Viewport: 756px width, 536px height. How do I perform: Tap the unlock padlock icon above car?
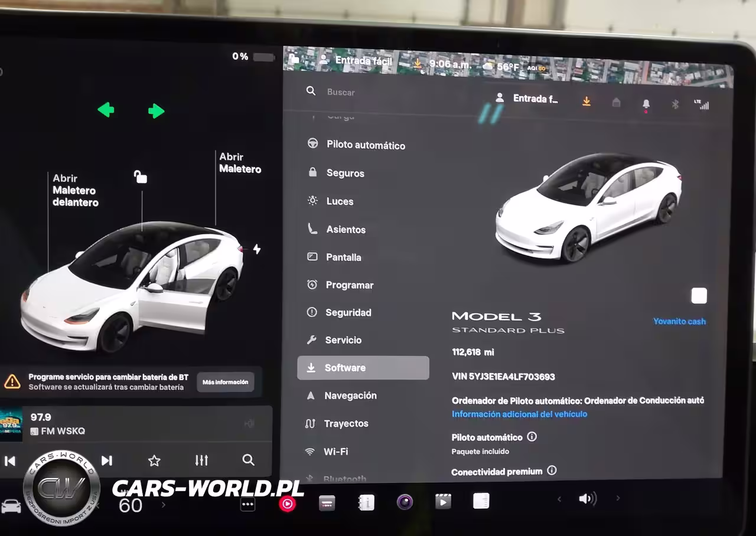(x=140, y=177)
